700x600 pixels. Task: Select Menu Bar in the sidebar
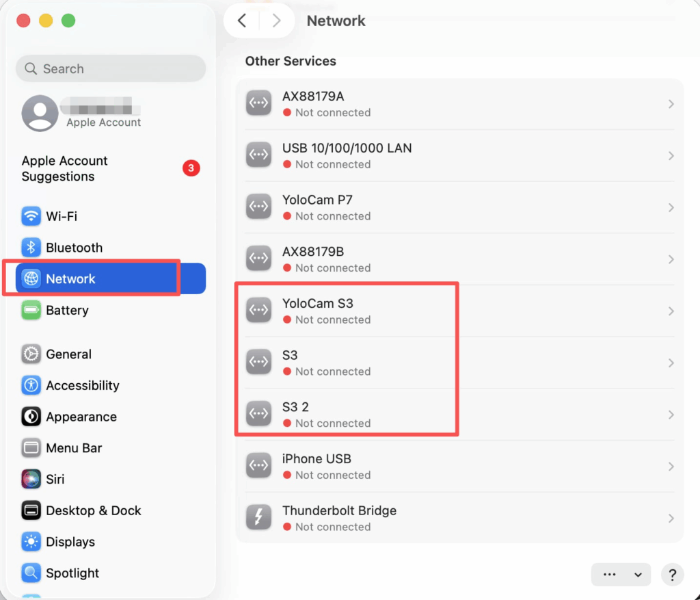click(x=74, y=448)
